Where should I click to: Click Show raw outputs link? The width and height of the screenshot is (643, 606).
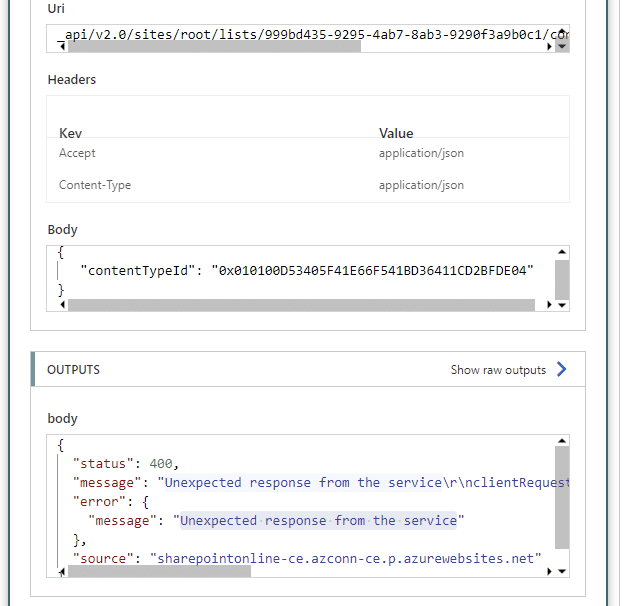498,370
